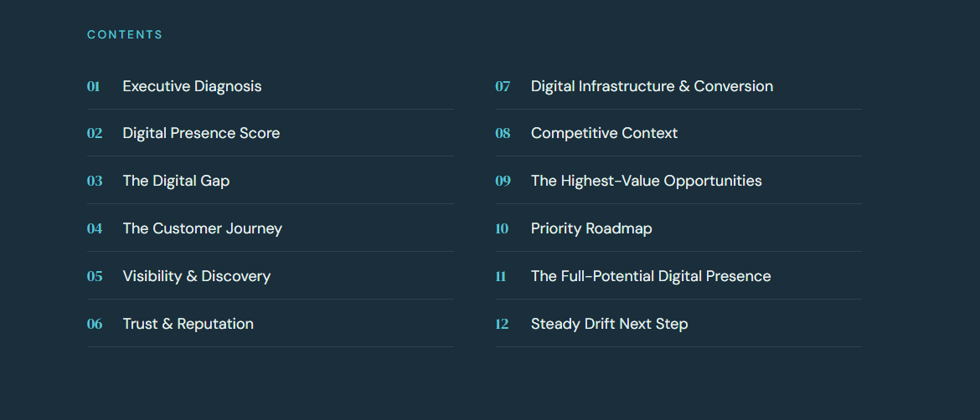Click the CONTENTS heading label
Viewport: 980px width, 420px height.
(x=125, y=35)
